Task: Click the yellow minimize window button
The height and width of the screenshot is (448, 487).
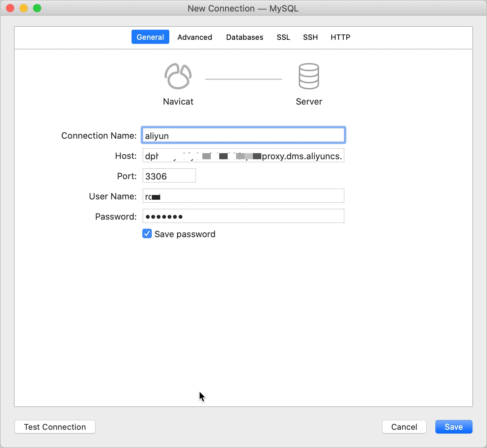Action: [x=24, y=8]
